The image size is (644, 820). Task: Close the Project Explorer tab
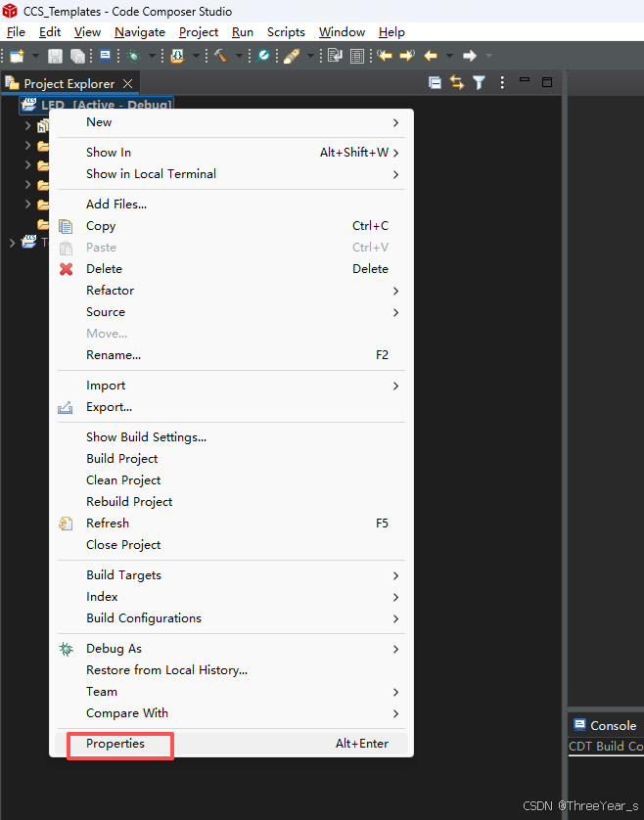(x=127, y=84)
